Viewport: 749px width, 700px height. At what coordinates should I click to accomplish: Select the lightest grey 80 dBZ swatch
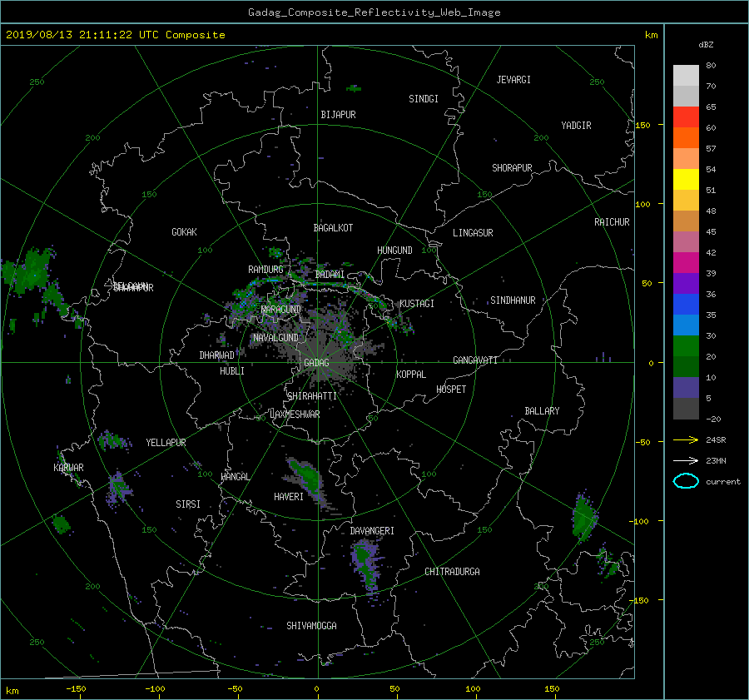coord(686,76)
